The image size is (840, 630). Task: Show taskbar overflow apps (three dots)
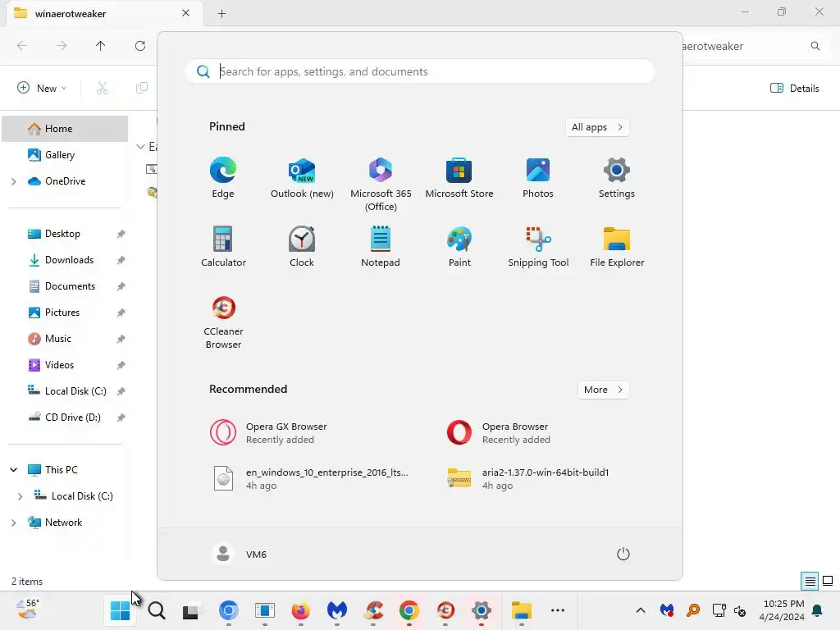(x=558, y=610)
